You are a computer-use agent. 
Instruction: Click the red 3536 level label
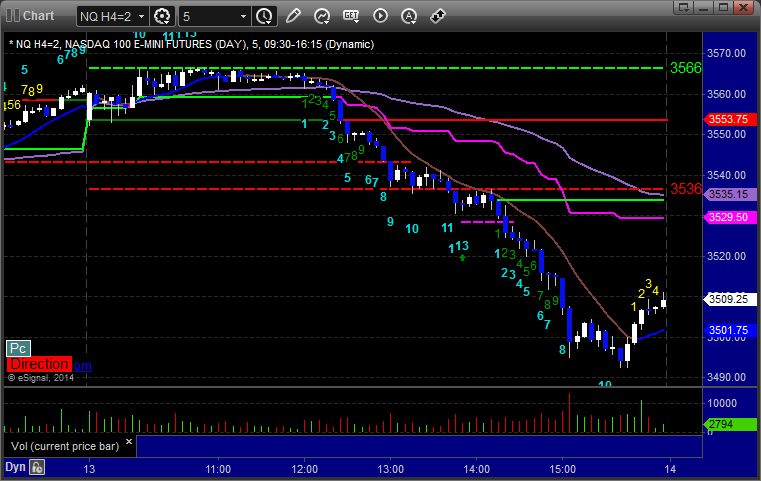686,189
